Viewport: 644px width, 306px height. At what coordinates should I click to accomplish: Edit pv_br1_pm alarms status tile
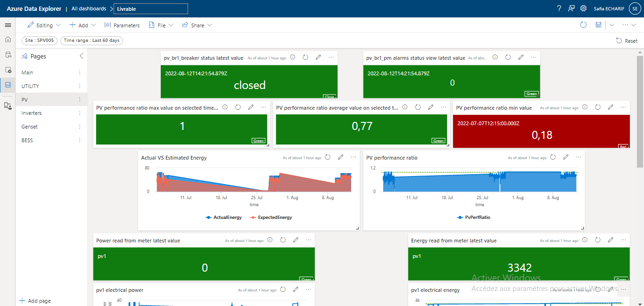[x=521, y=57]
